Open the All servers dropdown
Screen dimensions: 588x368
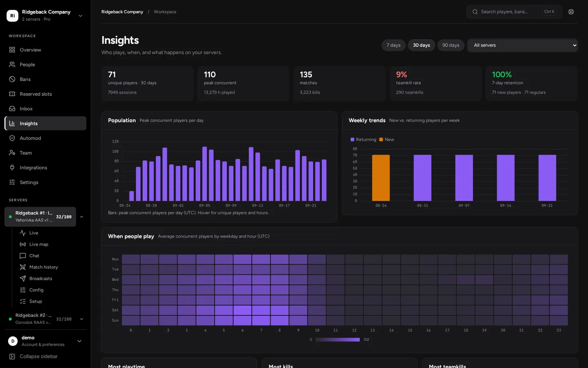523,45
